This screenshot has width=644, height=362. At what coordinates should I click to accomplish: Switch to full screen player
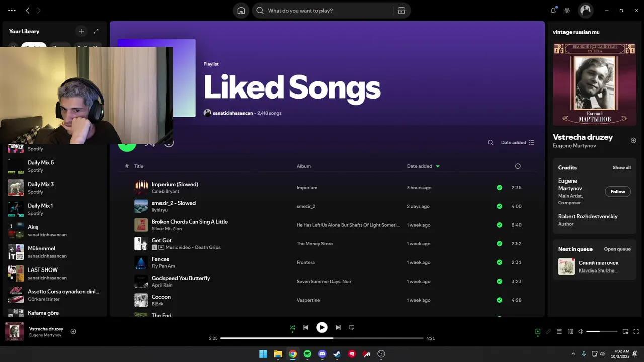tap(636, 332)
